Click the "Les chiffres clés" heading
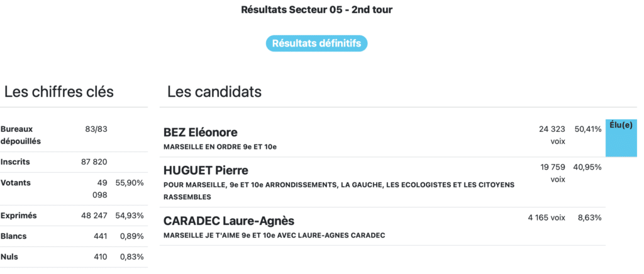Screen dimensions: 644x274 [x=59, y=92]
